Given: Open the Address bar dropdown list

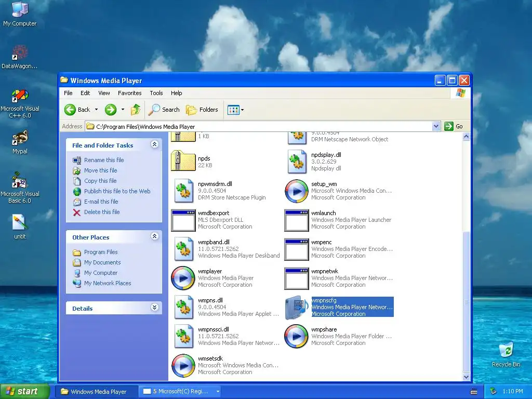Looking at the screenshot, I should pyautogui.click(x=436, y=127).
